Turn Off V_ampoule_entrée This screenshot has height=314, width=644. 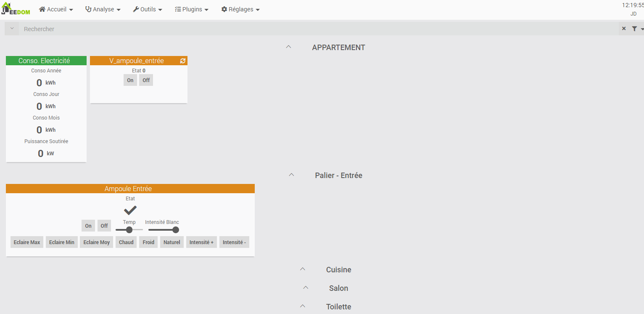coord(146,80)
